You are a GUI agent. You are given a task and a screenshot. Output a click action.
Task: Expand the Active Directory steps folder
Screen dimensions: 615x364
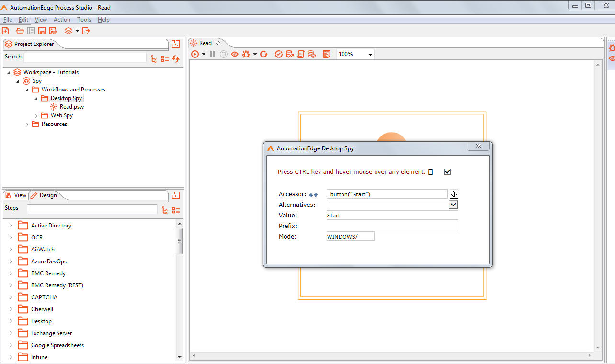(11, 226)
